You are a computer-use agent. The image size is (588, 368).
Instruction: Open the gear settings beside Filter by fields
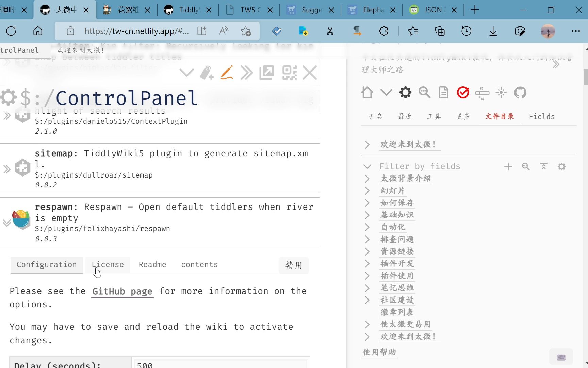tap(561, 166)
